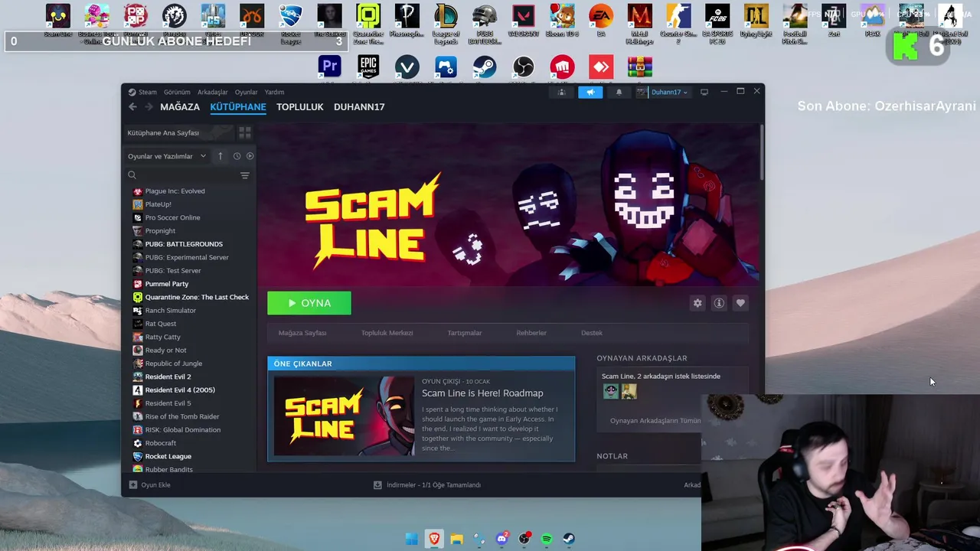Viewport: 980px width, 551px height.
Task: Open Discord from the taskbar
Action: (x=502, y=539)
